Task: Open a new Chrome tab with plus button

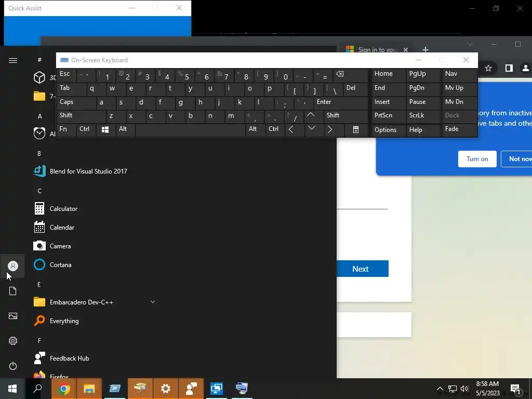Action: 425,49
